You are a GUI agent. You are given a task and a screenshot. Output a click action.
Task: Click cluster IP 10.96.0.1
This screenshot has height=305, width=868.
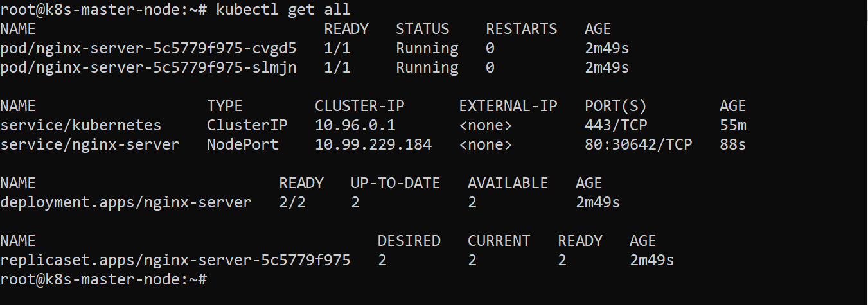(355, 125)
